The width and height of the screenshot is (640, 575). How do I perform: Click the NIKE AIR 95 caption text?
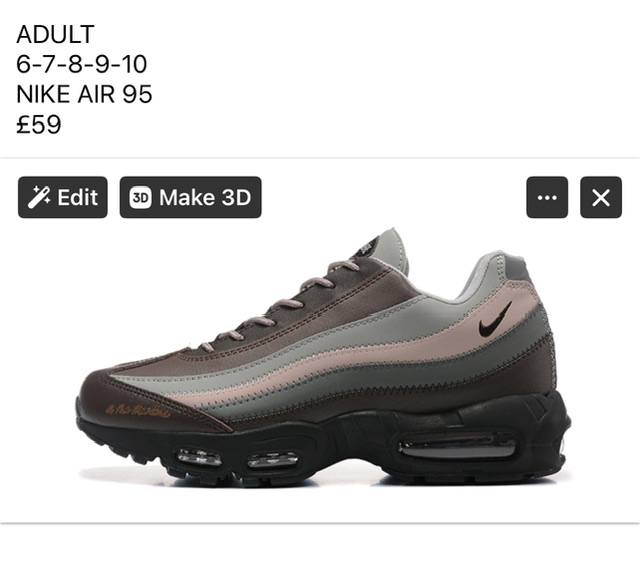pos(84,95)
